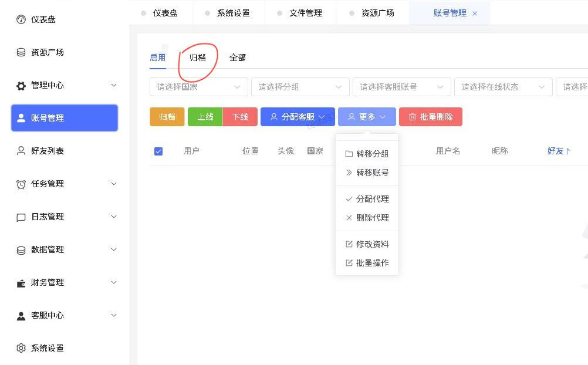Close the 账号管理 tab
The width and height of the screenshot is (588, 365).
pos(475,13)
